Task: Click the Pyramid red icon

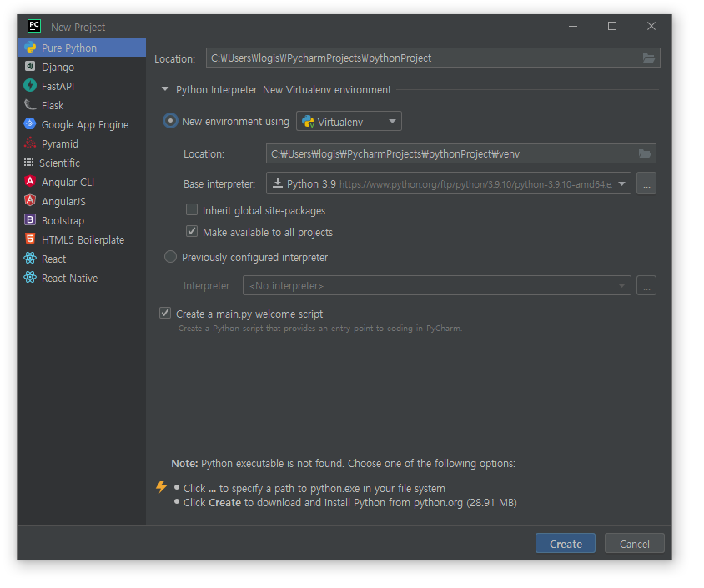Action: coord(30,143)
